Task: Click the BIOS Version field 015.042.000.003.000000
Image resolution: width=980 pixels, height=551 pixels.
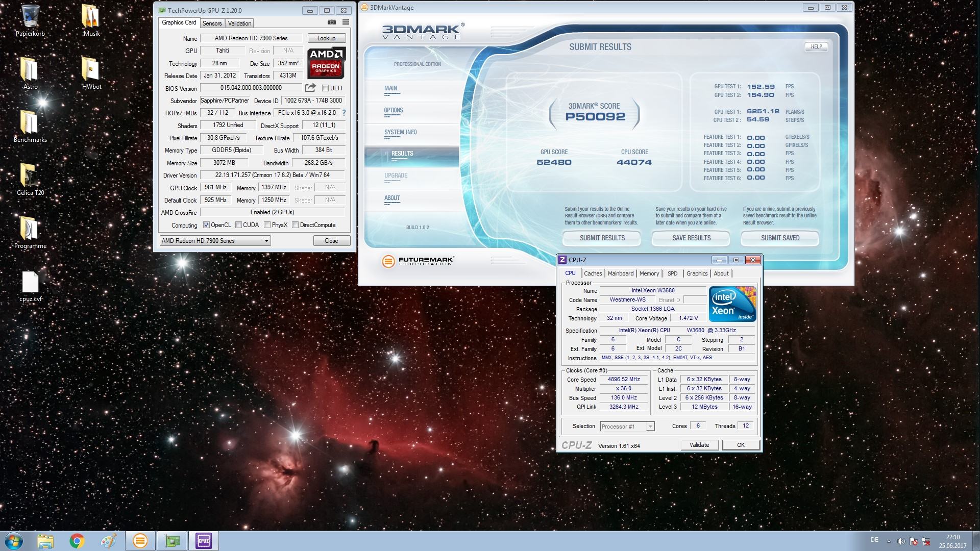Action: (251, 88)
